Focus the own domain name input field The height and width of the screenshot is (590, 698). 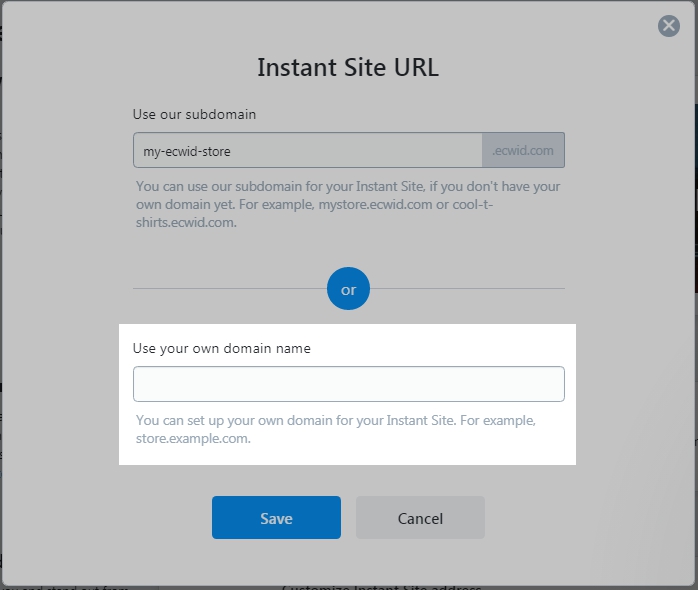[349, 384]
